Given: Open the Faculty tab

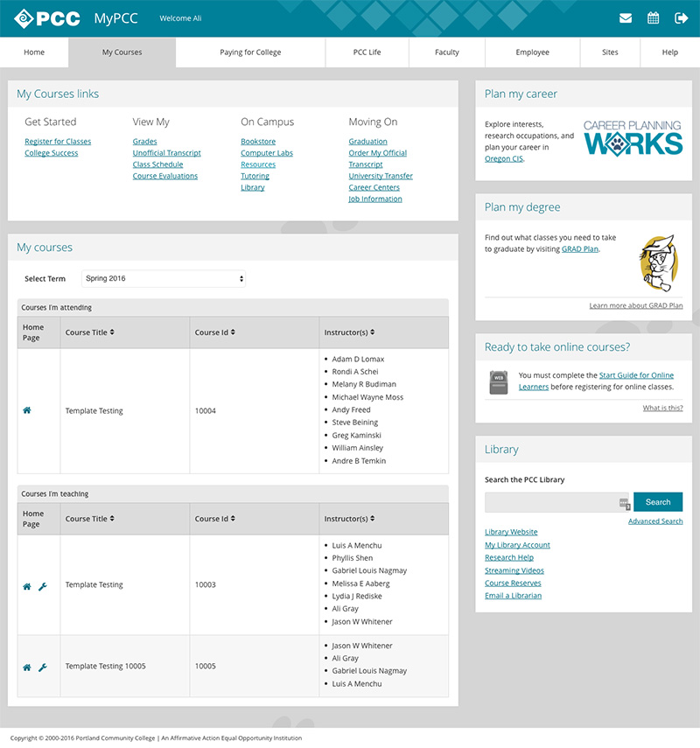Looking at the screenshot, I should pos(446,52).
